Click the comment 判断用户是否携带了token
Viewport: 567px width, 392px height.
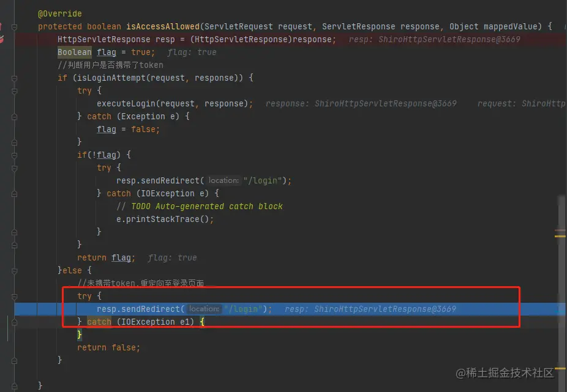(110, 65)
